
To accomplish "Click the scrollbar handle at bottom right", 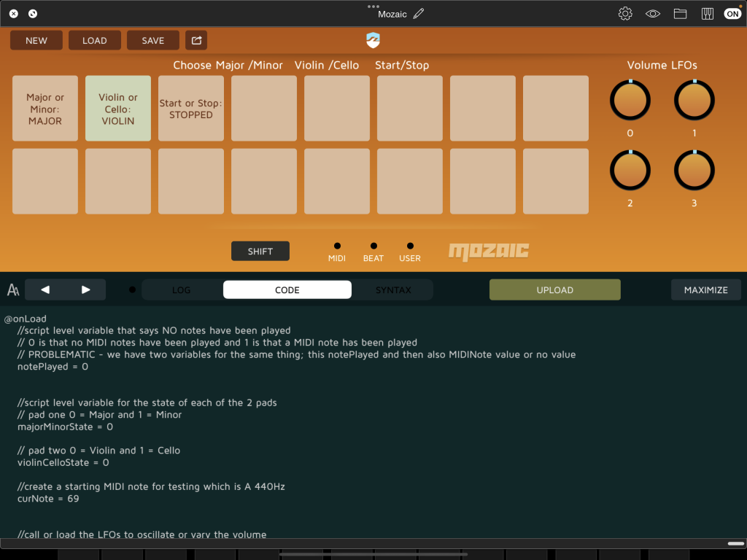I will point(735,543).
